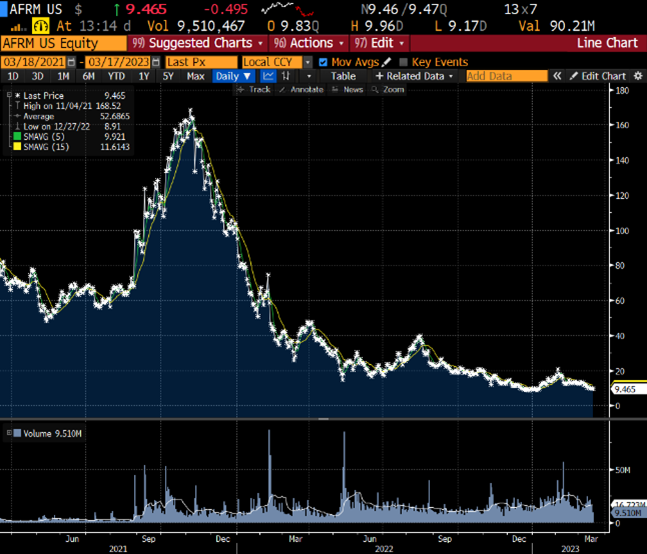The image size is (647, 554).
Task: Select the line chart style icon
Action: point(268,76)
